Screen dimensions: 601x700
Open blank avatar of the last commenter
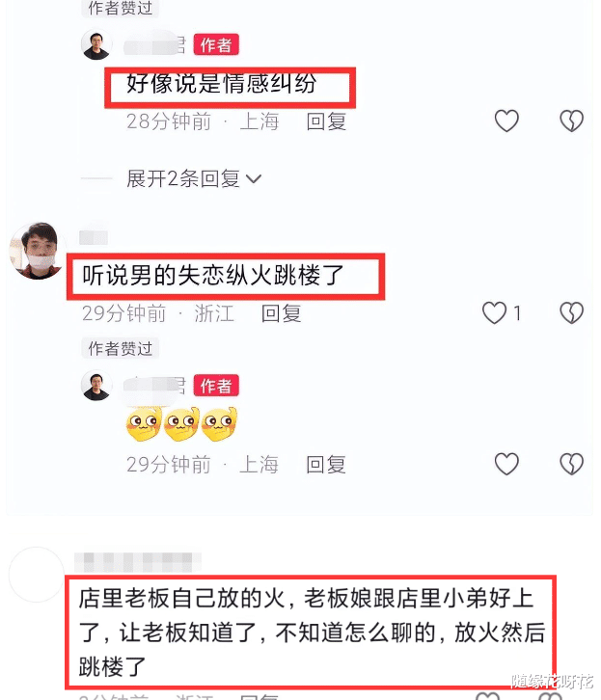pyautogui.click(x=37, y=574)
